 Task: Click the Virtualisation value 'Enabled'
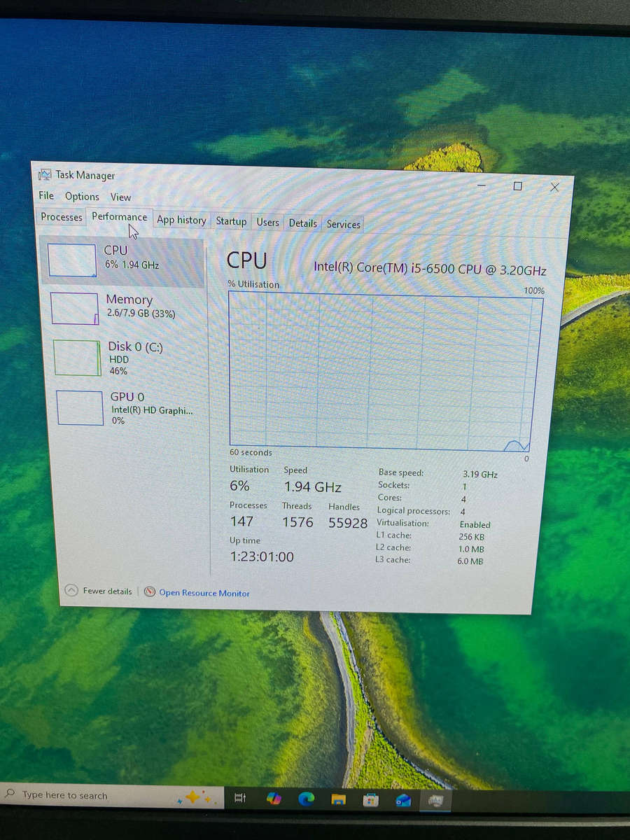(x=475, y=524)
